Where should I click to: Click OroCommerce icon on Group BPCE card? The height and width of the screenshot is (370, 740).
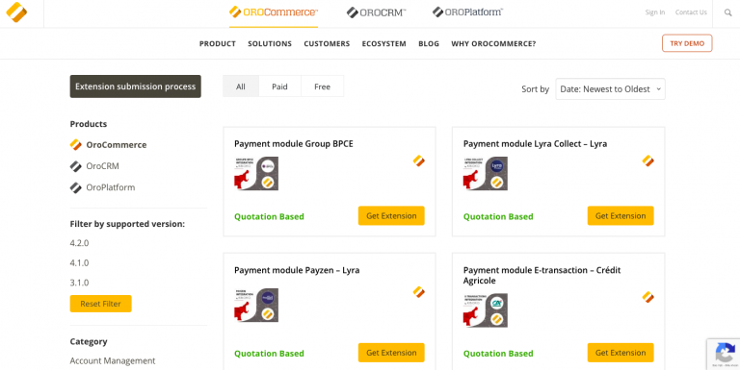419,161
